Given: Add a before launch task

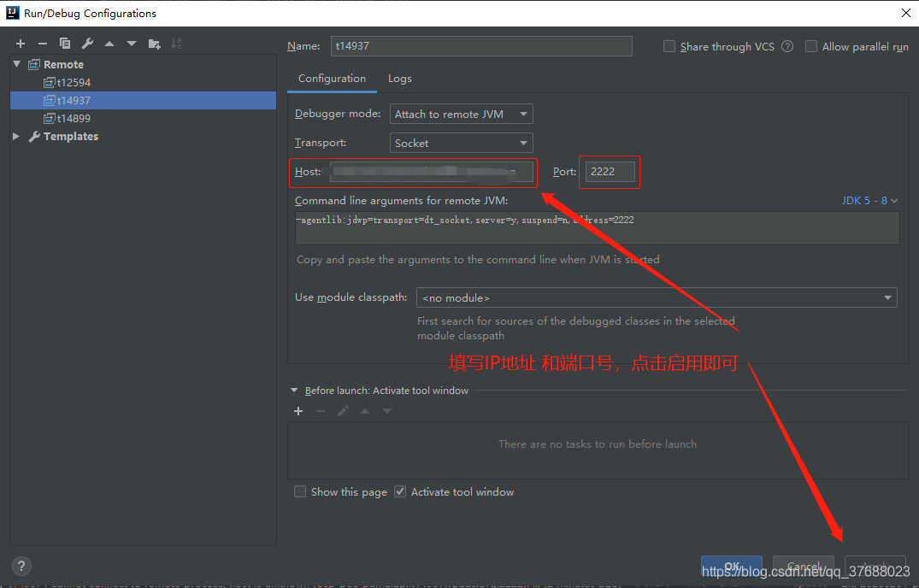Looking at the screenshot, I should (298, 411).
